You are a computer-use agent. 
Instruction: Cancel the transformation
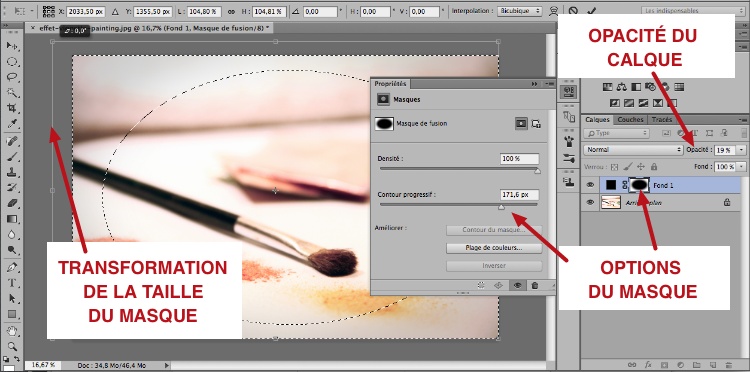pos(573,11)
